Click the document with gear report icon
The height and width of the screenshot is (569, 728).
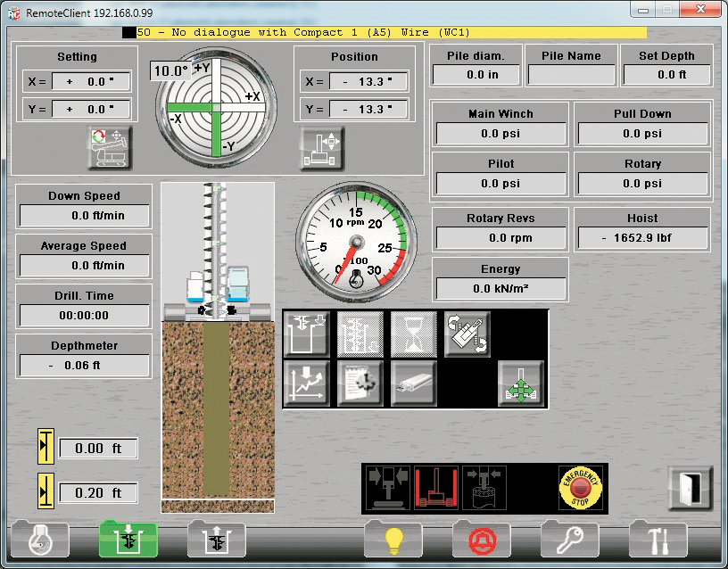(x=360, y=383)
